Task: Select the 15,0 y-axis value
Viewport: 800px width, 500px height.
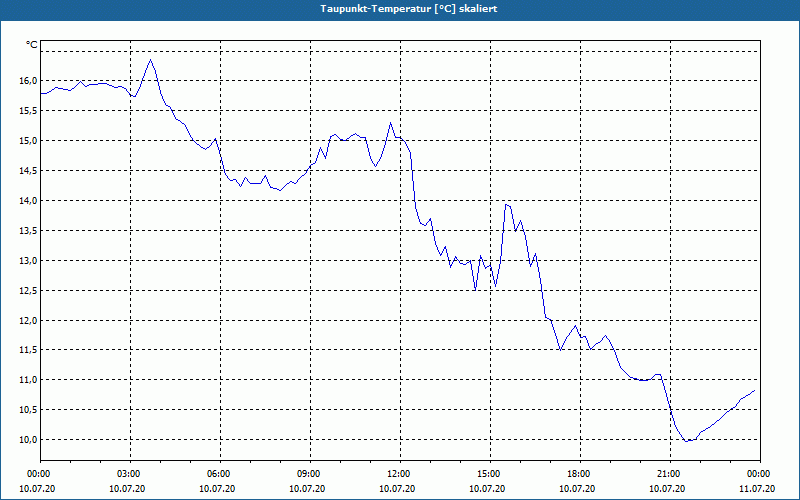Action: [x=29, y=141]
